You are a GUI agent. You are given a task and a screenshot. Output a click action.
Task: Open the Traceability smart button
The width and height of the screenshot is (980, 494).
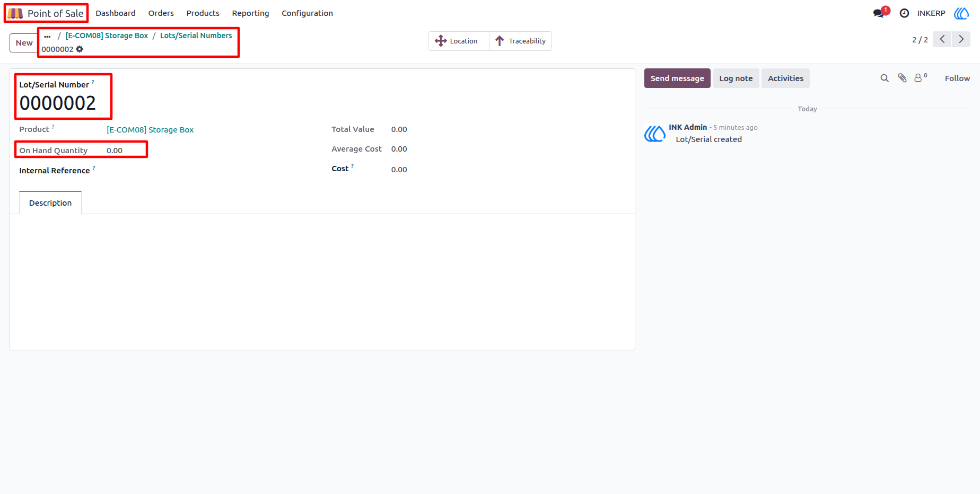click(521, 41)
